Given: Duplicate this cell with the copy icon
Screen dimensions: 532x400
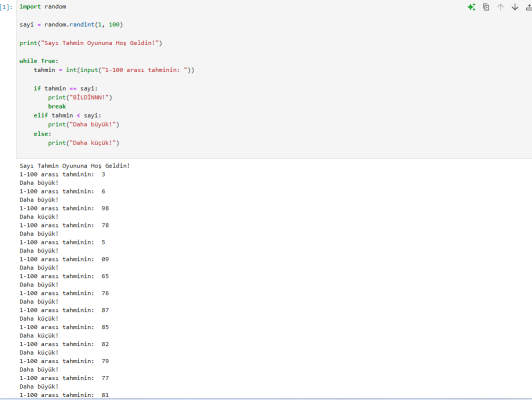Looking at the screenshot, I should coord(486,7).
